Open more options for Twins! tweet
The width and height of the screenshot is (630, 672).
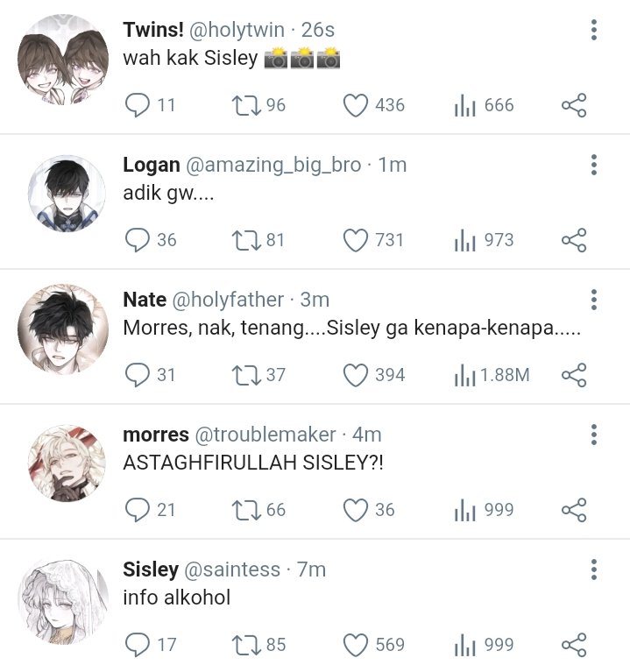coord(593,30)
